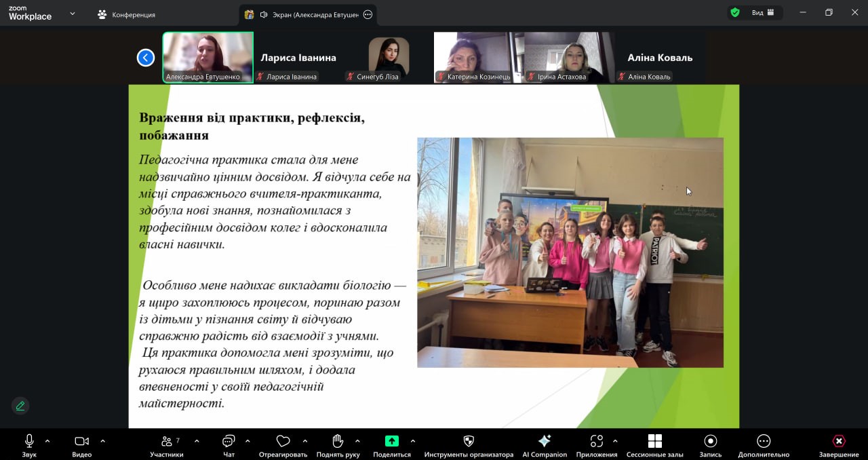Select Александра Евтушенко's video thumbnail
The height and width of the screenshot is (460, 868).
click(208, 57)
